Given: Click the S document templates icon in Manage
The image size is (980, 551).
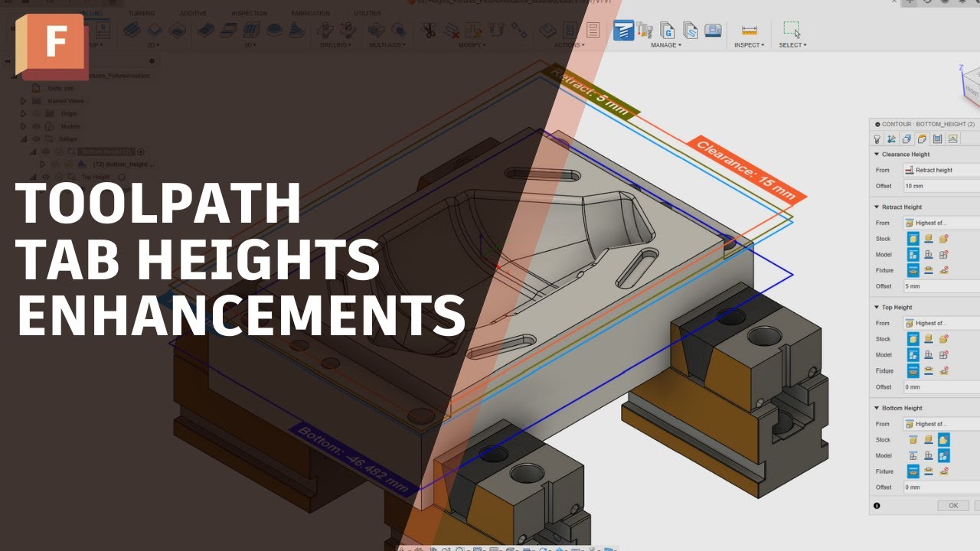Looking at the screenshot, I should point(690,31).
